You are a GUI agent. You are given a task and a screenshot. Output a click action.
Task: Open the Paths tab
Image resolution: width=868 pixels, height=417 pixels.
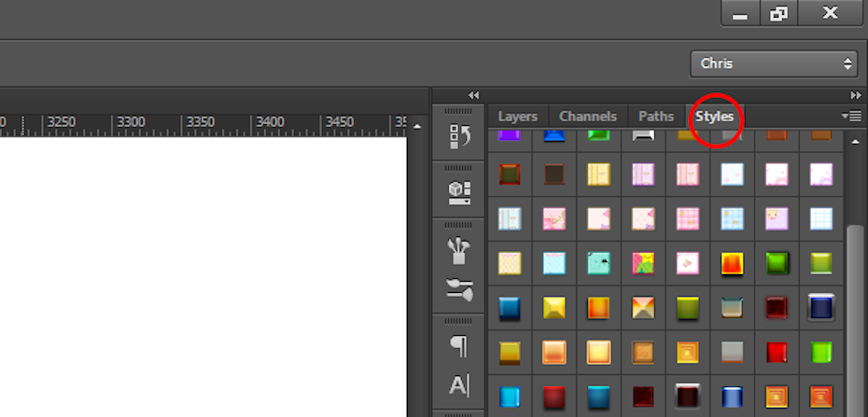point(656,117)
